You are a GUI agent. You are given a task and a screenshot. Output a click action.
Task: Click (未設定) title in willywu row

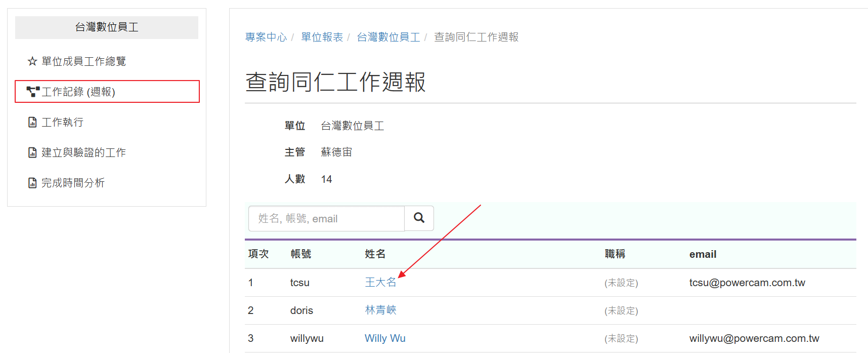[621, 339]
